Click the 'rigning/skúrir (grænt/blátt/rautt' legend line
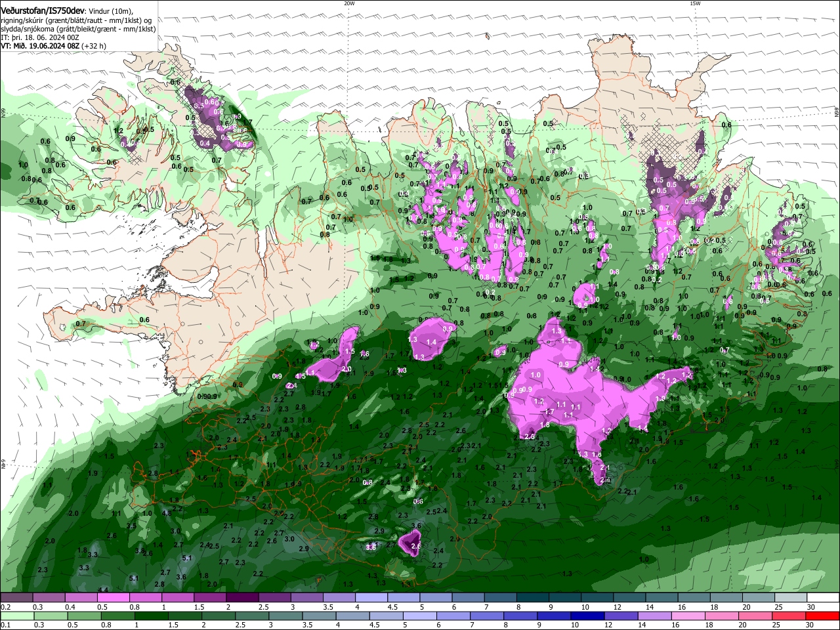This screenshot has height=630, width=840. (77, 20)
